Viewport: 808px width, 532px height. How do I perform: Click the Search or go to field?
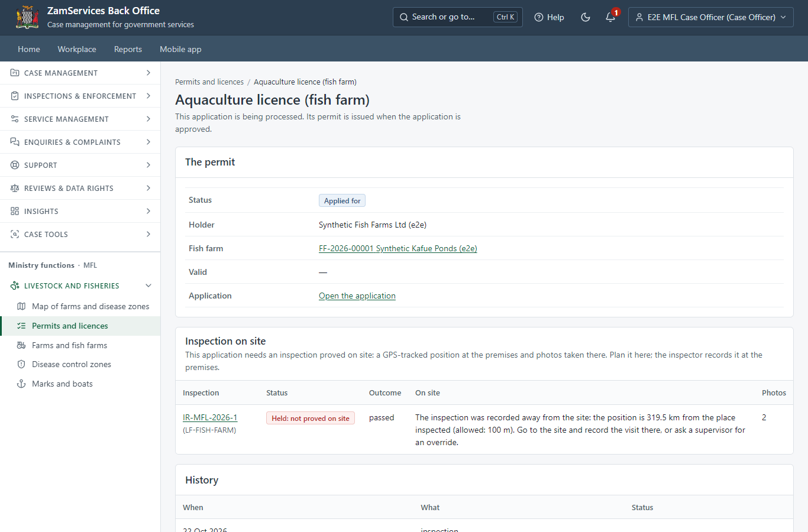pos(458,17)
